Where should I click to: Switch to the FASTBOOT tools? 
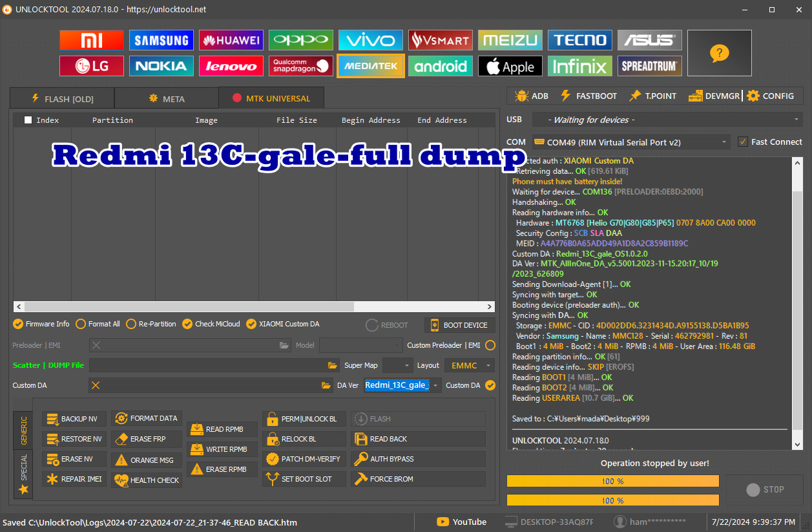588,96
